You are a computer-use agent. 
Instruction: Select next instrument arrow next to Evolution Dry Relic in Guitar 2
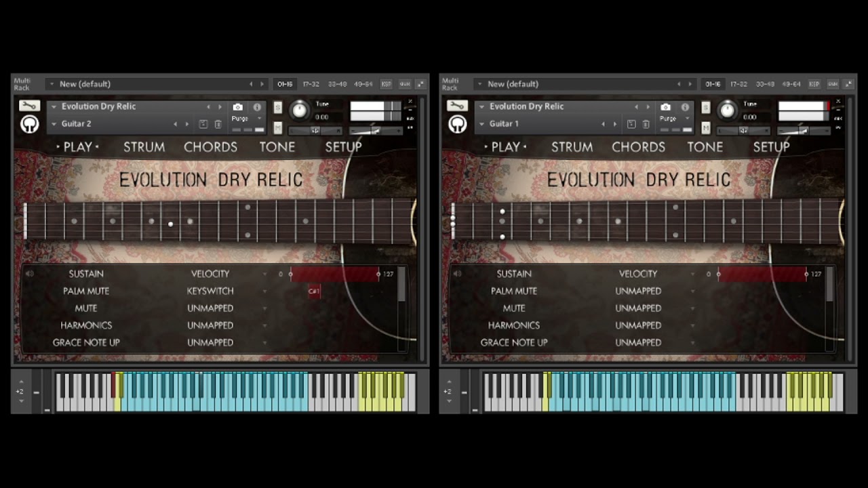pos(220,107)
